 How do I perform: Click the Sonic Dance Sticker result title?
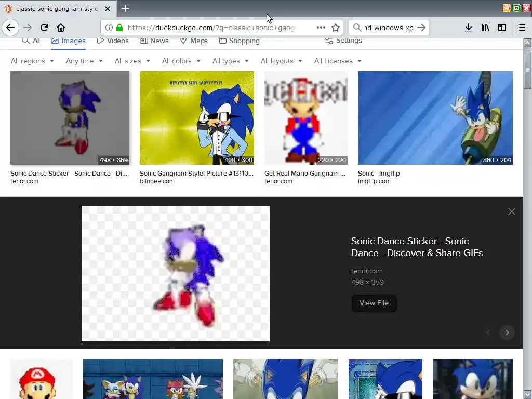pos(69,174)
